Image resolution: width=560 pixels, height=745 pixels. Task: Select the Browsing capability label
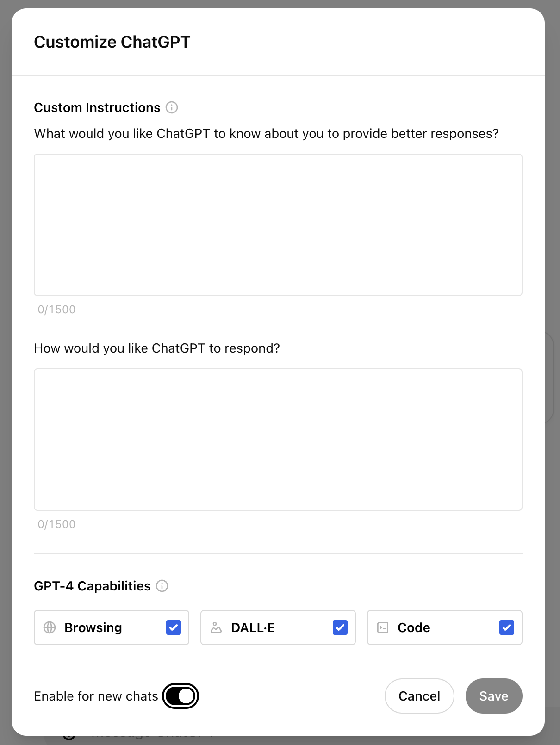pyautogui.click(x=93, y=627)
